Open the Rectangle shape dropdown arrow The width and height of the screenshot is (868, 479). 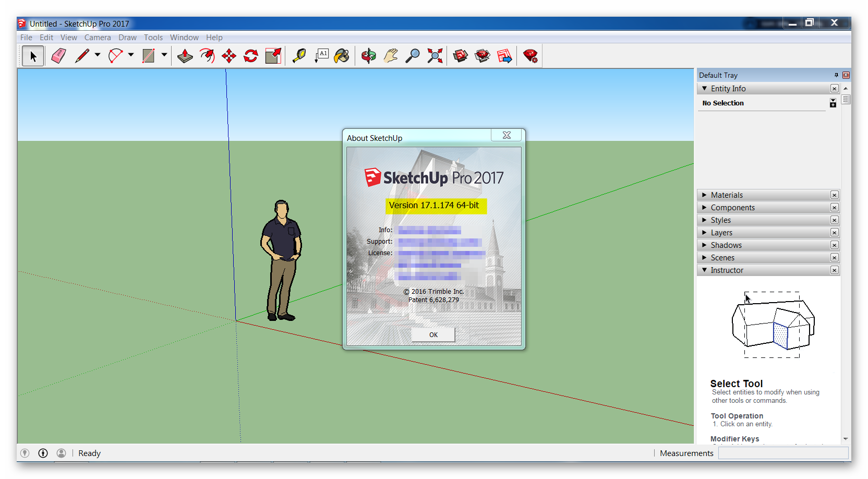pos(164,54)
